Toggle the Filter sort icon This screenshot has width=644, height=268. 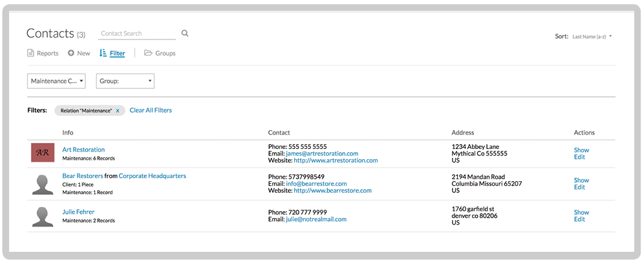pyautogui.click(x=103, y=53)
